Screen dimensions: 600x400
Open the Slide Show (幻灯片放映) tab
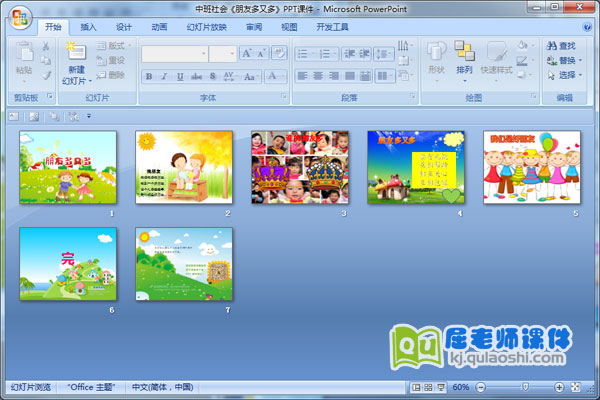(x=206, y=27)
